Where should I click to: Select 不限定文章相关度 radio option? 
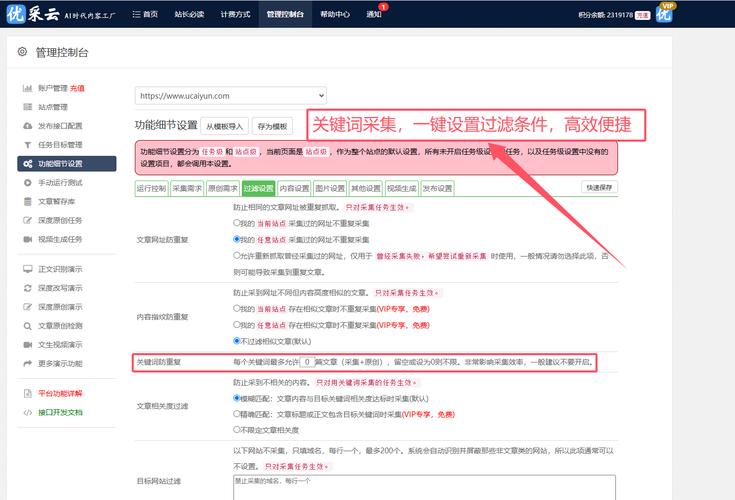click(237, 429)
